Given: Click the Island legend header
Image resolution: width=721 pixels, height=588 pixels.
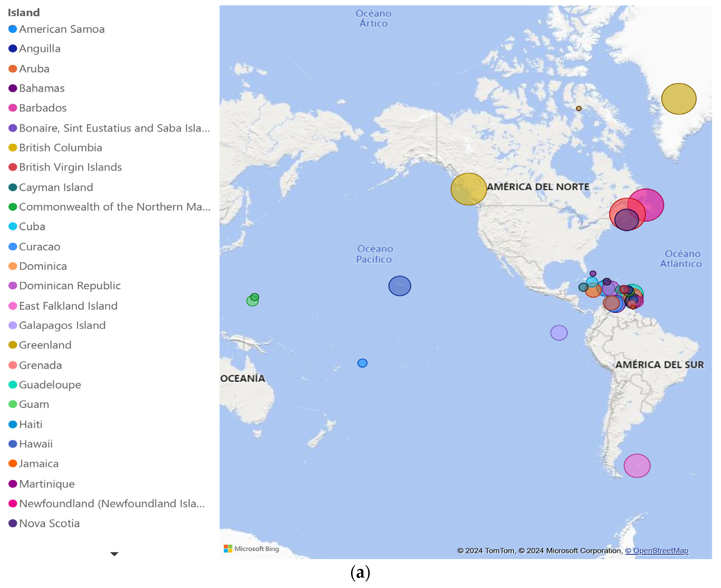Looking at the screenshot, I should [24, 13].
